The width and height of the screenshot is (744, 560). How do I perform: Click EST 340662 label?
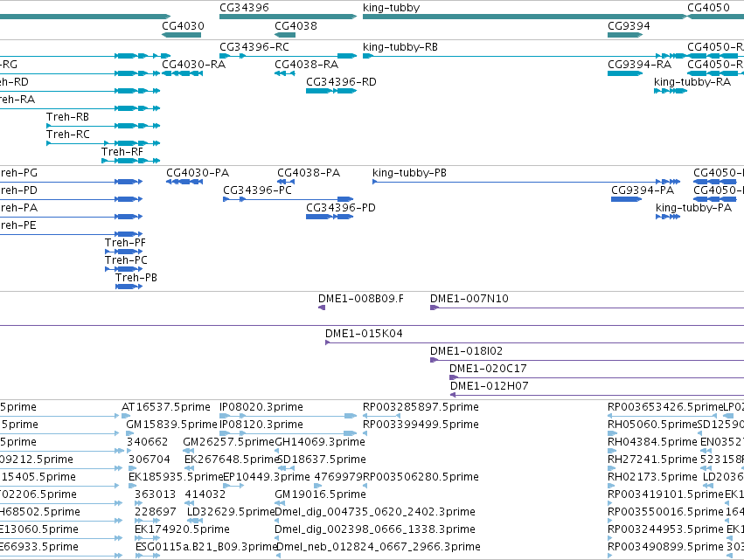pyautogui.click(x=147, y=442)
